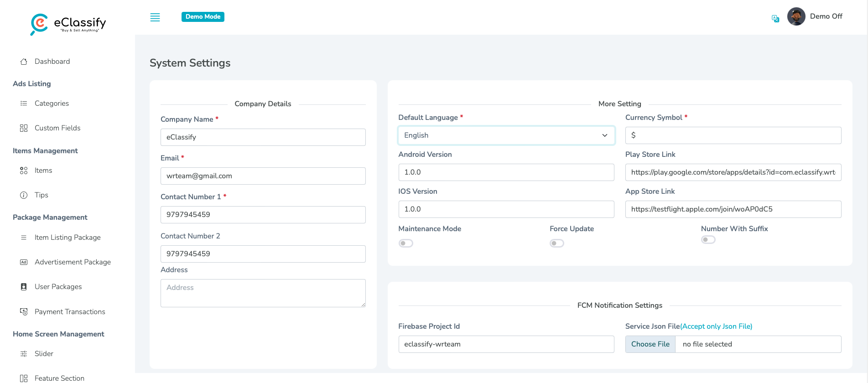The image size is (868, 383).
Task: Open the Demo Off user menu
Action: [x=826, y=16]
